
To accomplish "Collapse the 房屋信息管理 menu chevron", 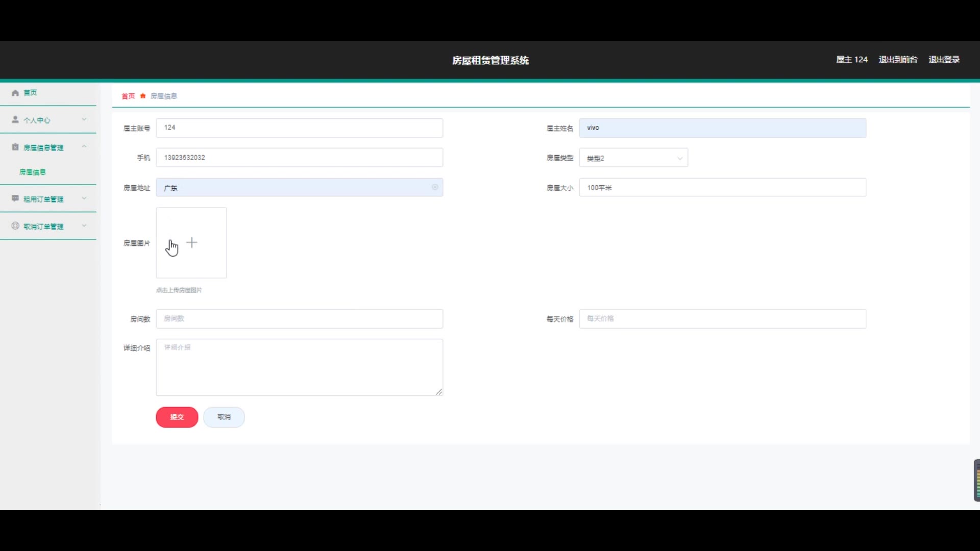I will (84, 147).
